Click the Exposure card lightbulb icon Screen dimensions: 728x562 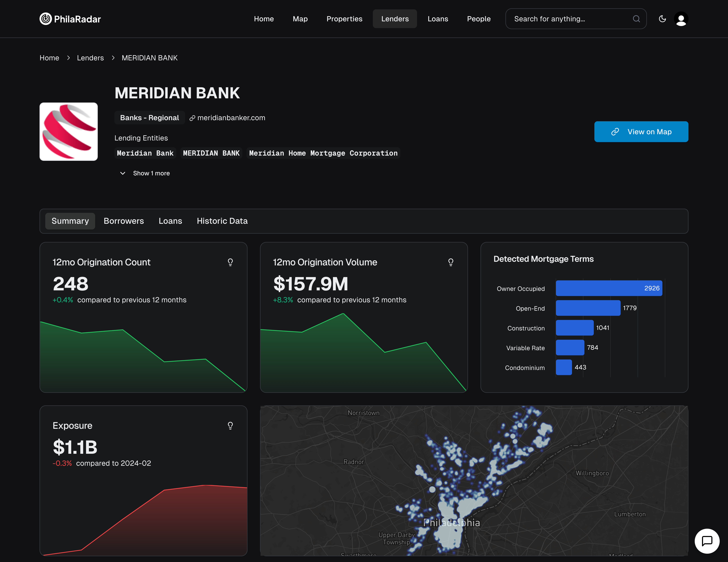pyautogui.click(x=230, y=426)
